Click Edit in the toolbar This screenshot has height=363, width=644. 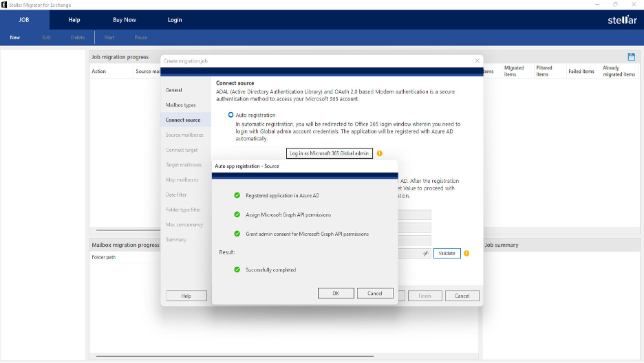(46, 37)
